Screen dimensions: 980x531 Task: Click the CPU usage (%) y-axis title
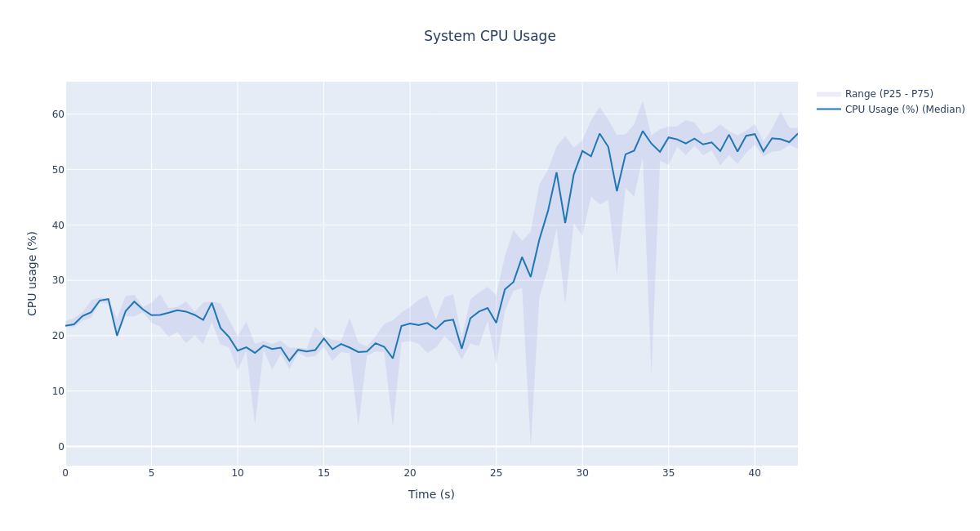coord(33,273)
